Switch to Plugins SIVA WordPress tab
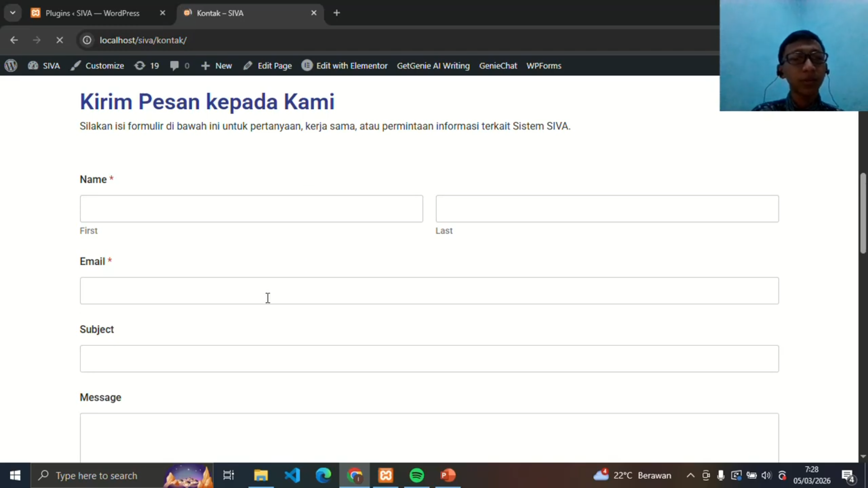Screen dimensions: 868x488 [x=93, y=13]
